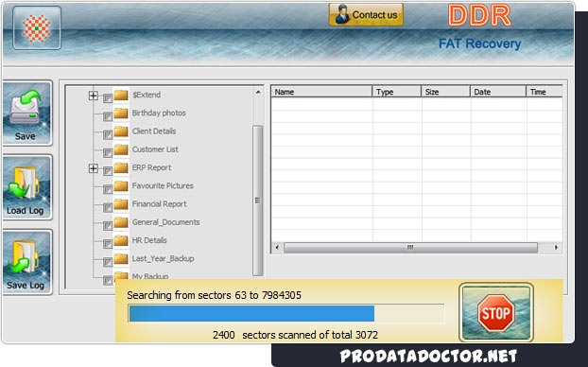Click the Financial Report folder icon
Viewport: 588px width, 367px height.
tap(121, 204)
